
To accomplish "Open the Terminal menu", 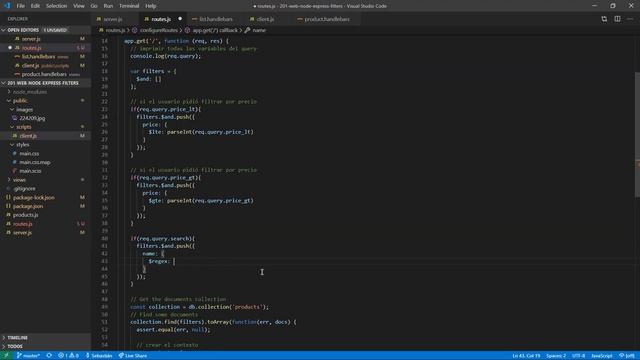I will [129, 6].
